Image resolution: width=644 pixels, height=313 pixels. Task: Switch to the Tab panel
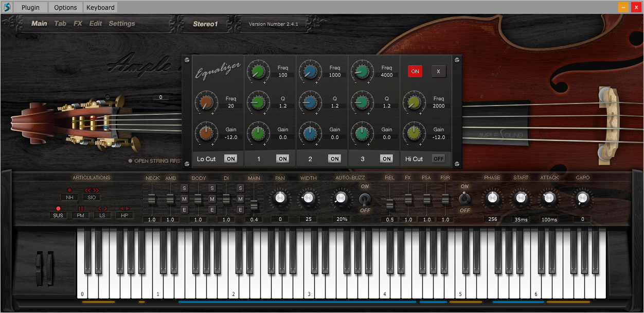[x=60, y=24]
